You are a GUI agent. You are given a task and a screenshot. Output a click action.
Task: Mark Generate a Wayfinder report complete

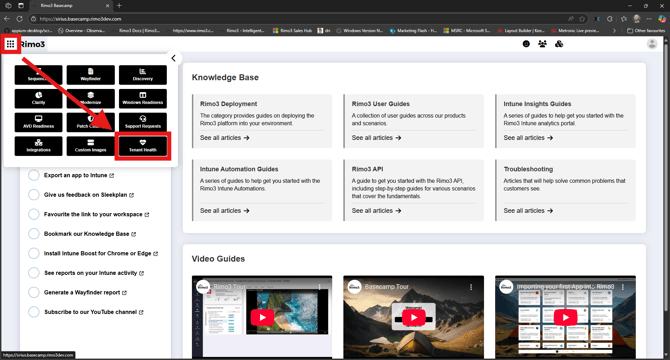(x=34, y=293)
